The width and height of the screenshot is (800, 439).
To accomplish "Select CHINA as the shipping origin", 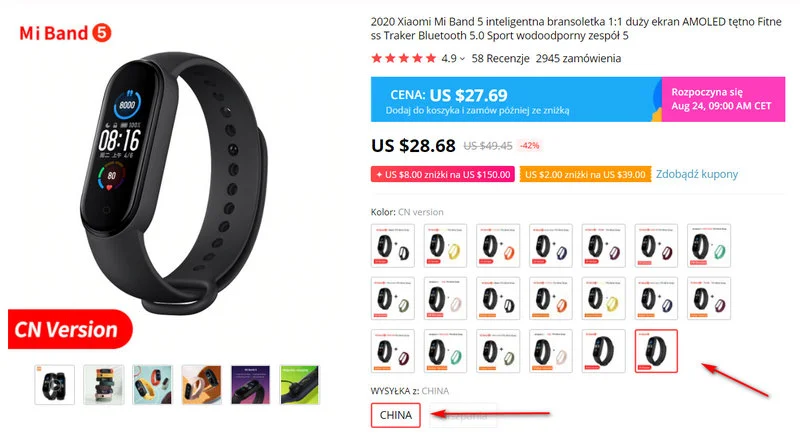I will [x=395, y=415].
